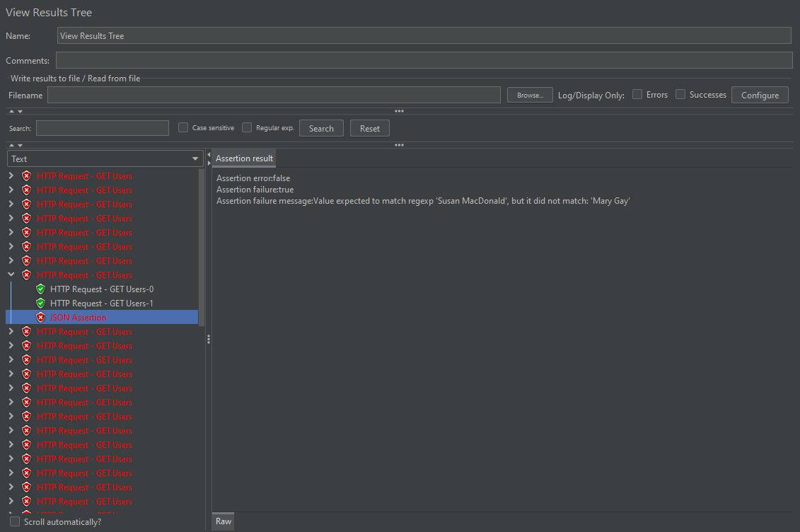Screen dimensions: 800x532
Task: Click the up arrow on the divider just below the Search row
Action: 12,145
